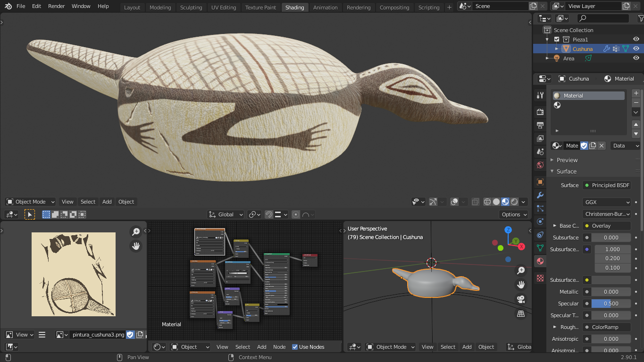The height and width of the screenshot is (362, 644).
Task: Switch to the Sculpting workspace tab
Action: click(x=191, y=8)
